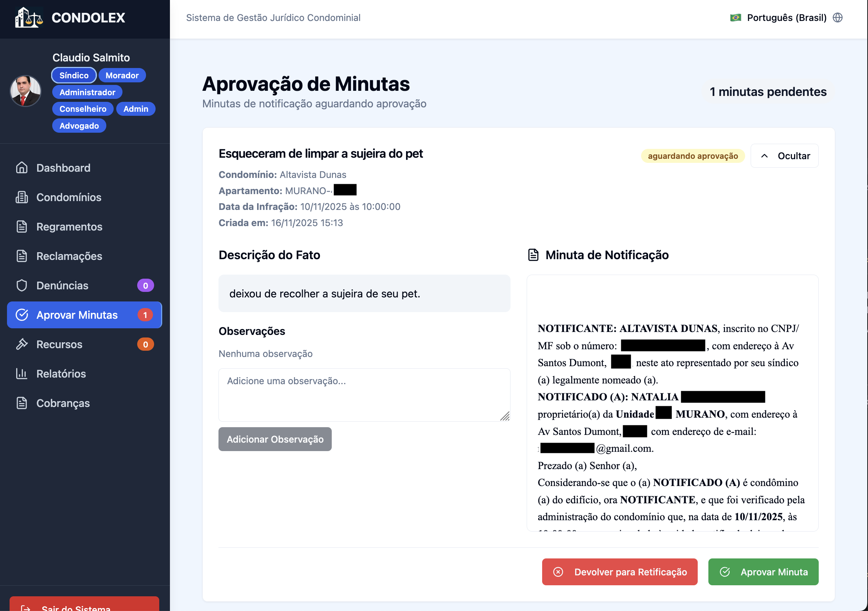Click the Adicionar Observação button
This screenshot has width=868, height=611.
pyautogui.click(x=275, y=439)
